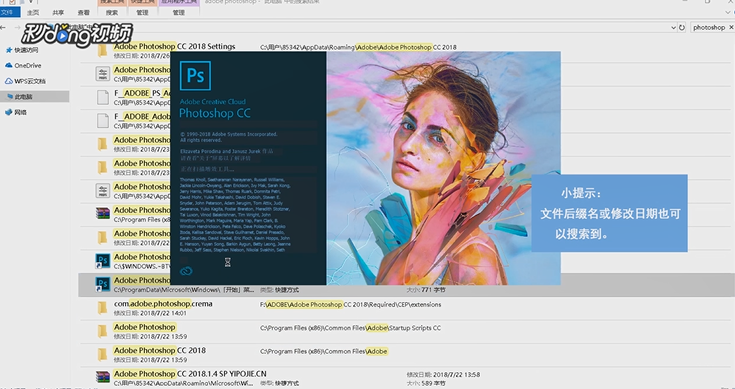Click the path ending Adobe\Startup Scripts CC
The height and width of the screenshot is (389, 735).
(x=351, y=328)
